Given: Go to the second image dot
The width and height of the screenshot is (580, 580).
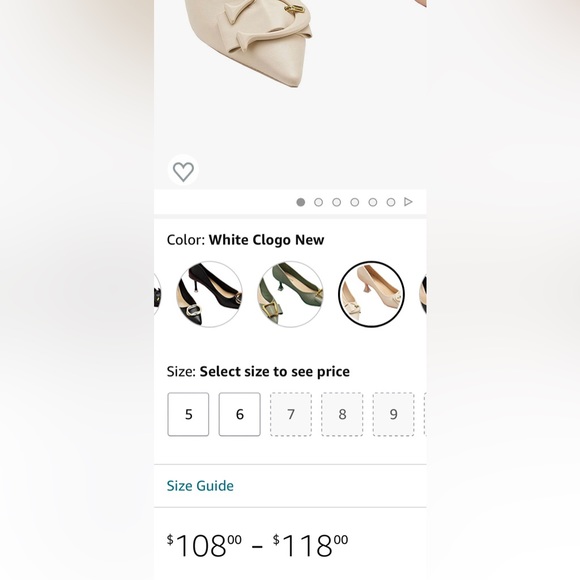Looking at the screenshot, I should (x=318, y=202).
